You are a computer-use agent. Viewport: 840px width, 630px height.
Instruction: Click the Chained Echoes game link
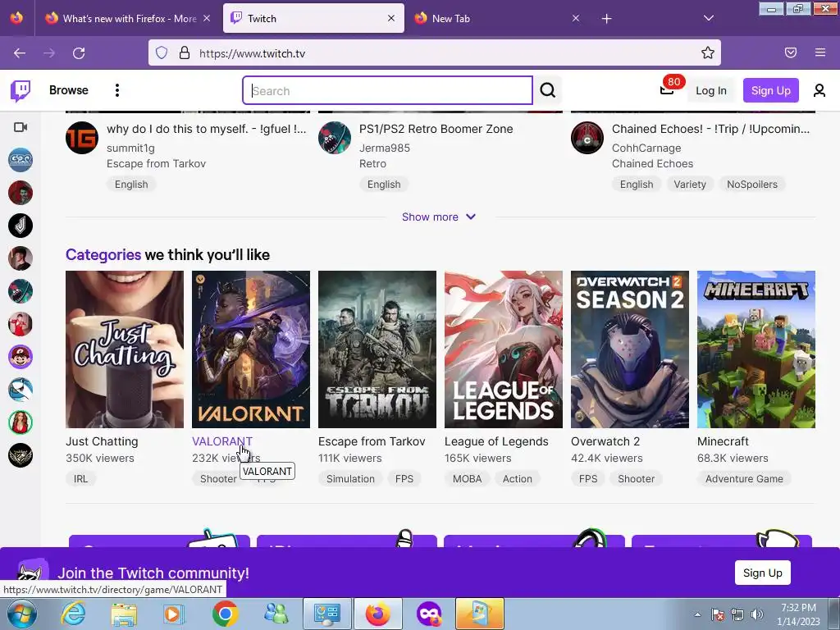(x=652, y=163)
